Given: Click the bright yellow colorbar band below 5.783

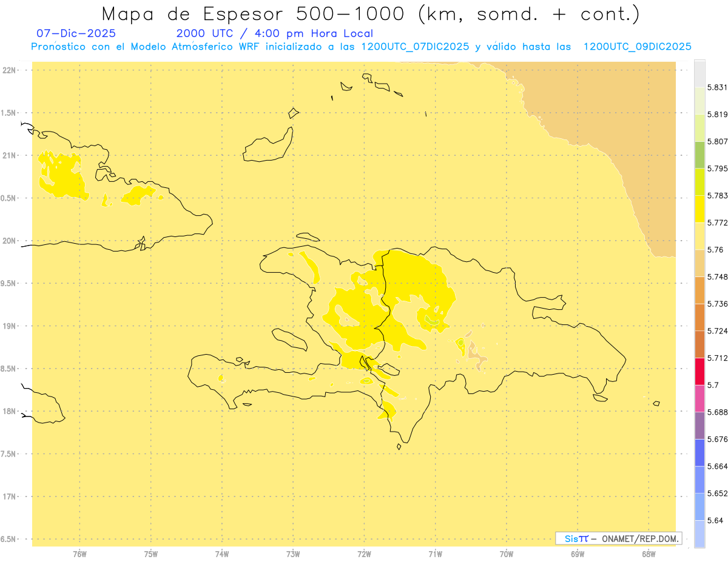Looking at the screenshot, I should pos(699,209).
